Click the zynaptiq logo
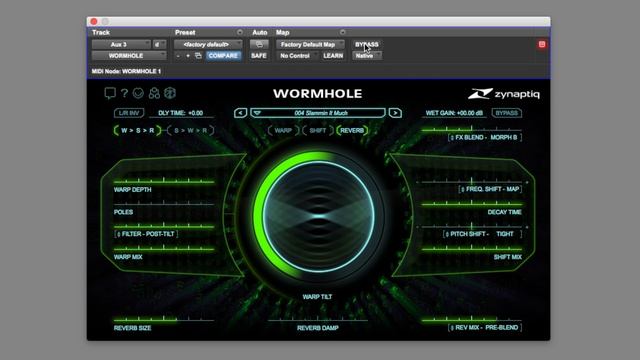640x360 pixels. (x=504, y=94)
